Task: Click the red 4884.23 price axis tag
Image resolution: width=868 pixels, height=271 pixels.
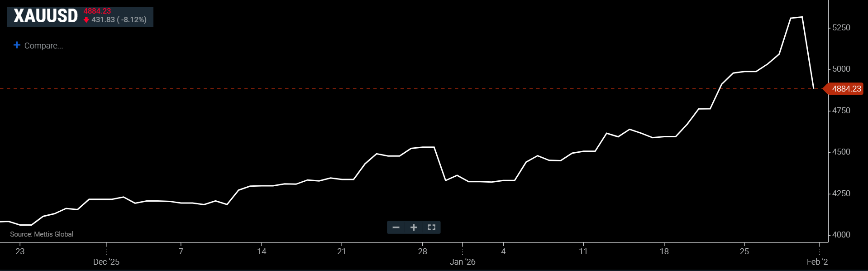Action: tap(844, 89)
